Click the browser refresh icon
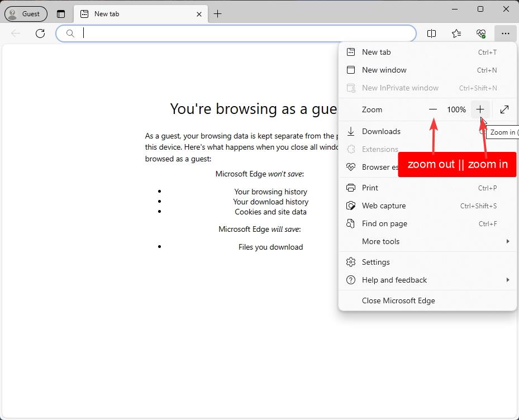Screen dimensions: 519x420 [x=40, y=33]
